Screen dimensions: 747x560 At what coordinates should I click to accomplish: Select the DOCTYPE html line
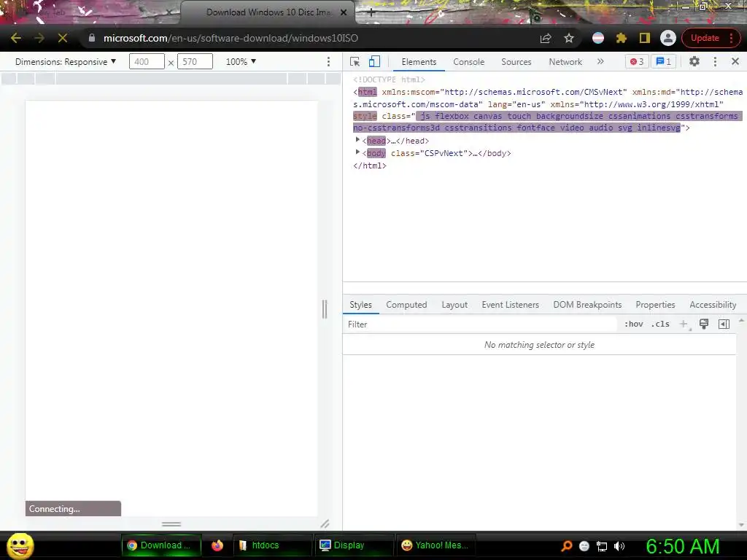(390, 79)
